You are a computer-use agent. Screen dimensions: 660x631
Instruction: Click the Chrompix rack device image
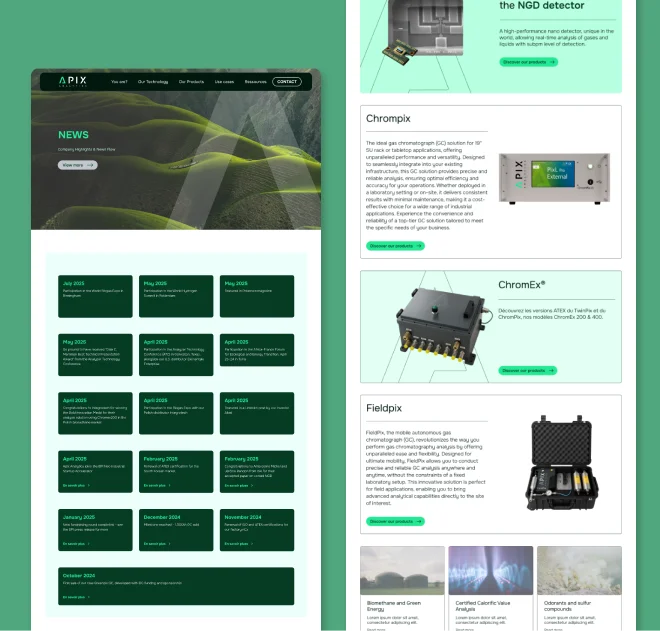point(554,178)
